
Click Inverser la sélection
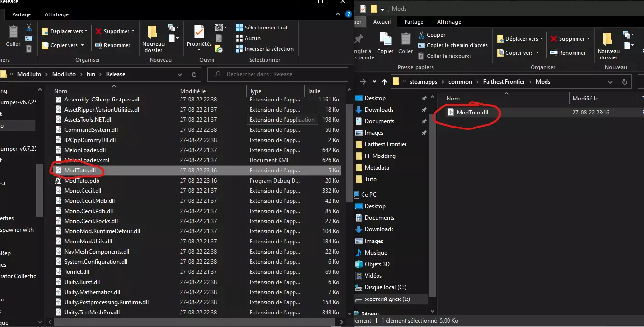tap(265, 49)
